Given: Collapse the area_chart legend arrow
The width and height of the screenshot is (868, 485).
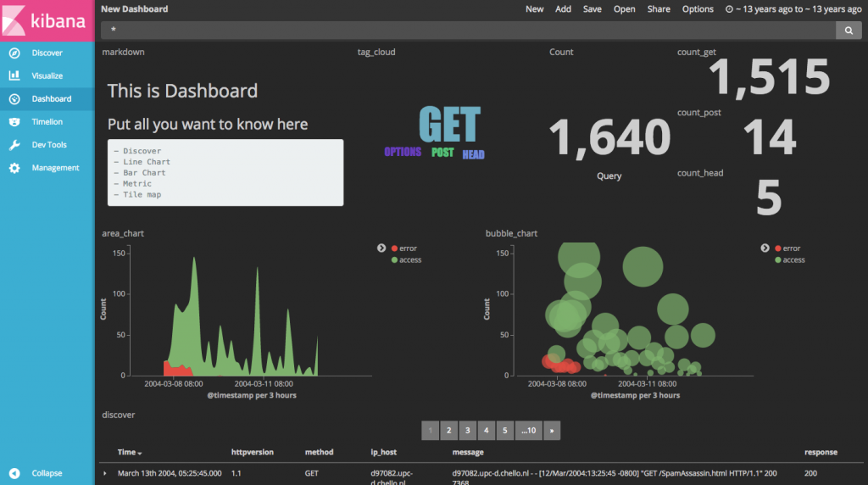Looking at the screenshot, I should [x=381, y=248].
